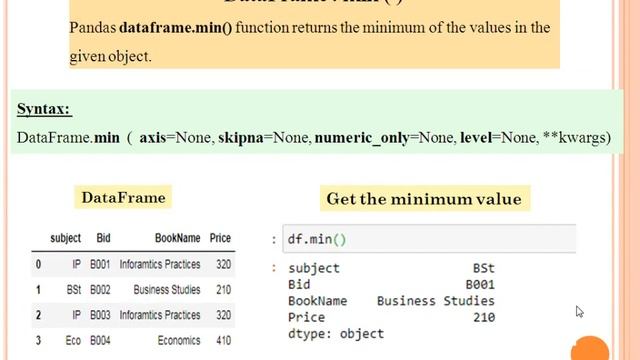
Task: Click bold 'dataframe.min()' in description
Action: click(176, 28)
